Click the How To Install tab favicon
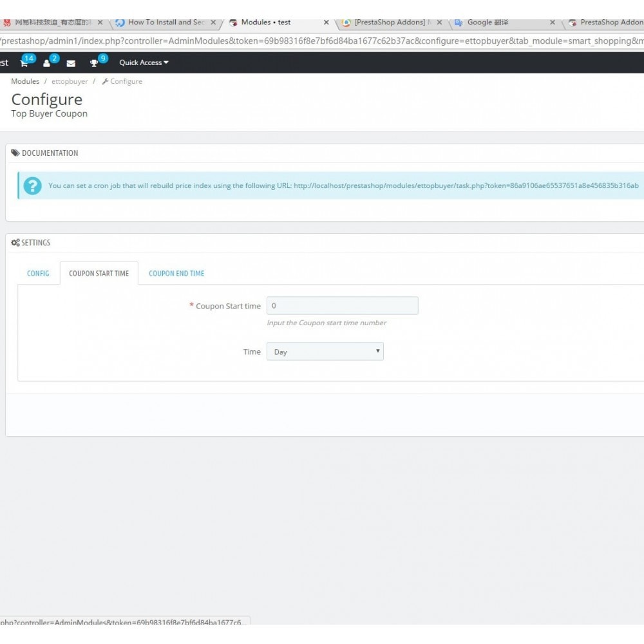The image size is (644, 644). [120, 23]
